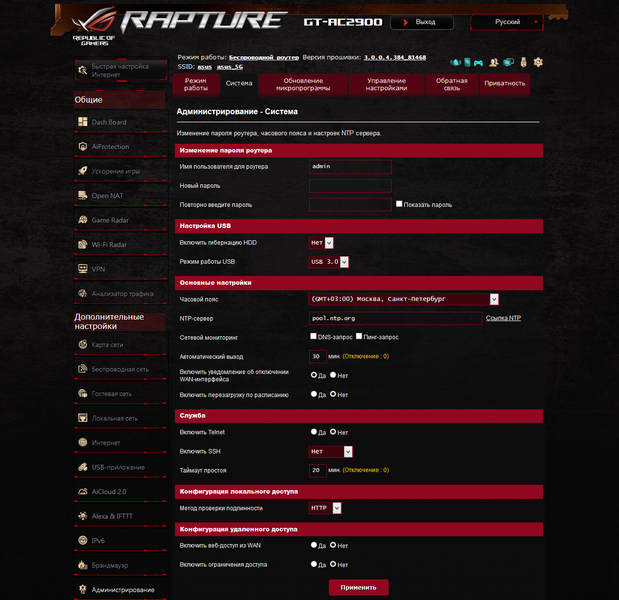Select Нет for WAN disconnect notification
619x600 pixels.
(333, 375)
